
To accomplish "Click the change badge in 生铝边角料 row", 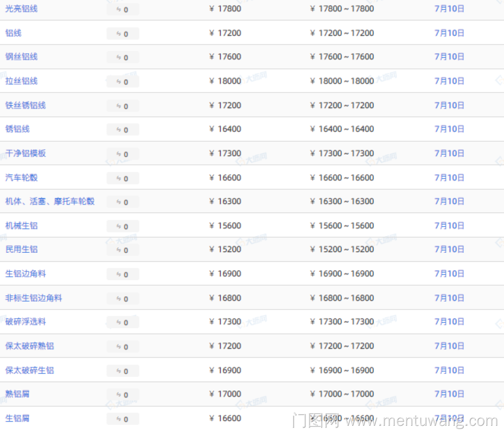I will 123,274.
